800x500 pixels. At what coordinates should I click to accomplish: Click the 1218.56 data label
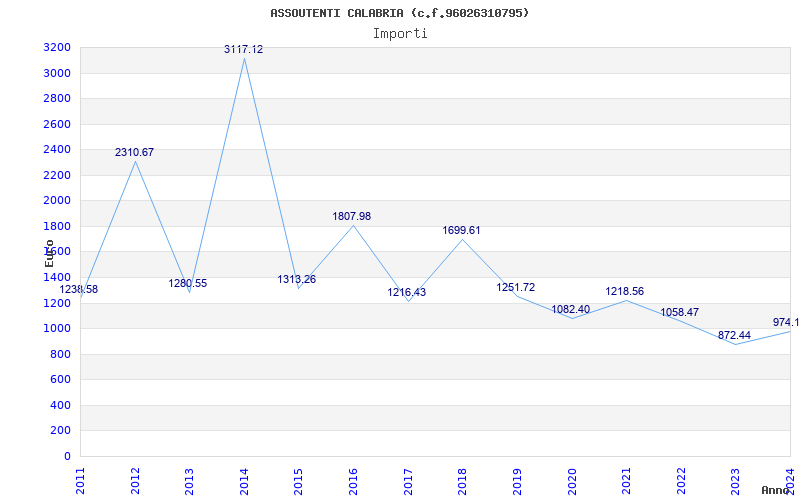[x=624, y=291]
